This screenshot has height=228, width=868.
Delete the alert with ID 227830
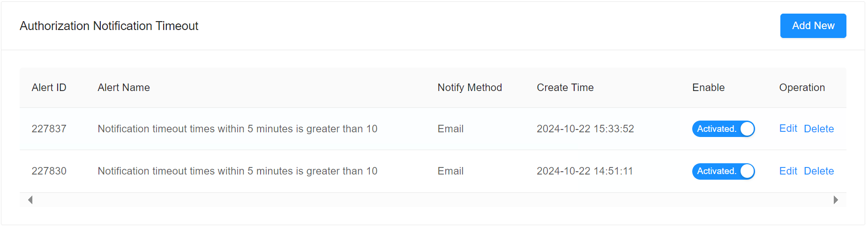click(x=819, y=171)
